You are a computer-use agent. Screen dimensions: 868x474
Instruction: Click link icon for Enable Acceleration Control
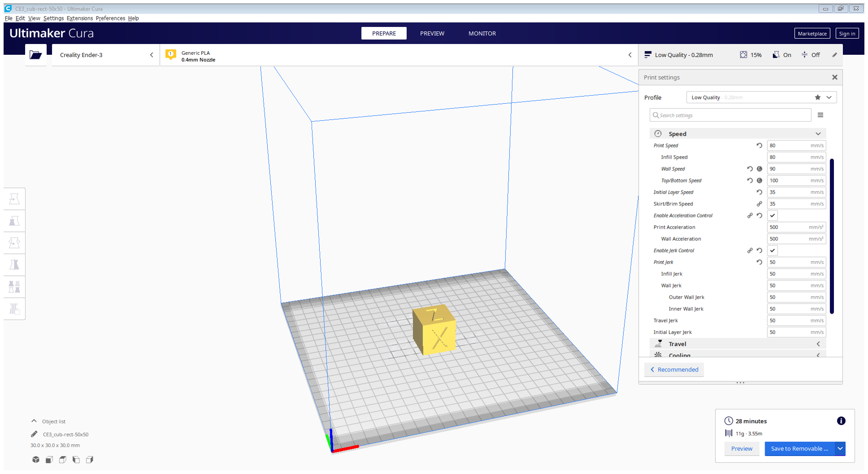(x=750, y=216)
